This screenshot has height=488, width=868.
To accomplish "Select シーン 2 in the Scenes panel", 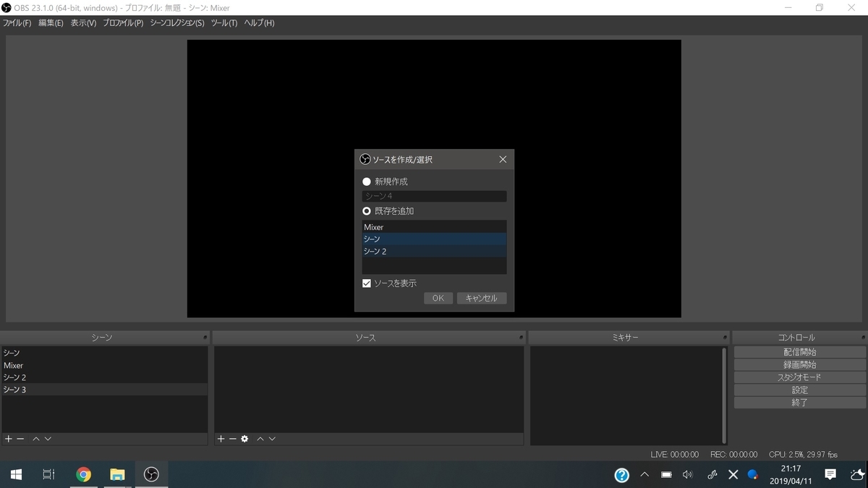I will click(x=105, y=377).
